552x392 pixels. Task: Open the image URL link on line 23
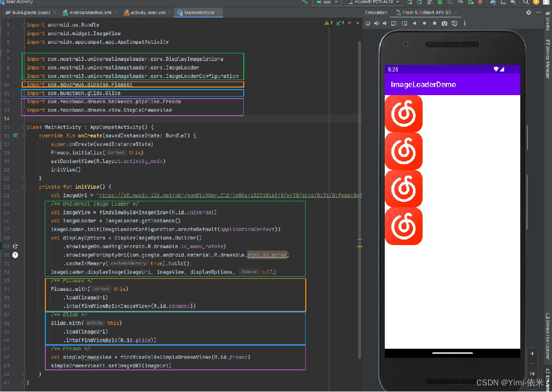[231, 195]
